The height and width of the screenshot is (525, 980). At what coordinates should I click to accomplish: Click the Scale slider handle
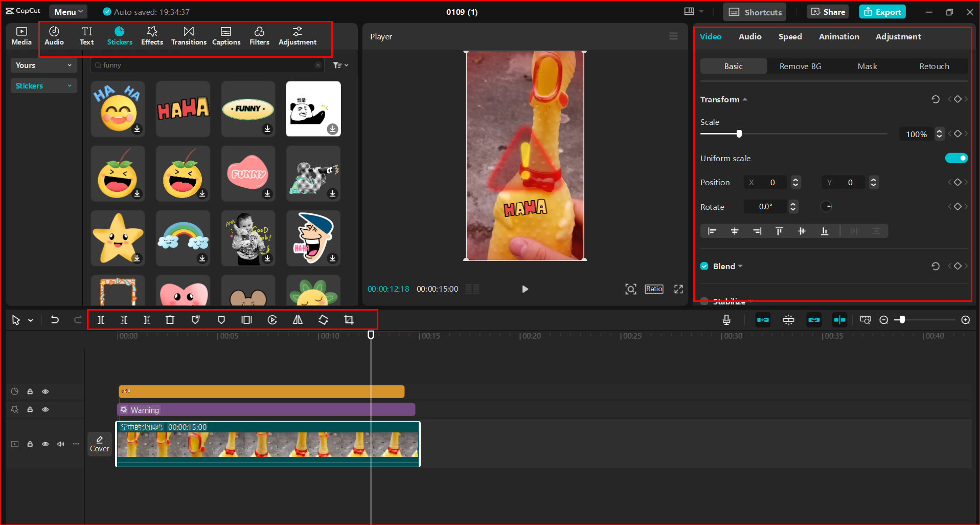tap(738, 134)
